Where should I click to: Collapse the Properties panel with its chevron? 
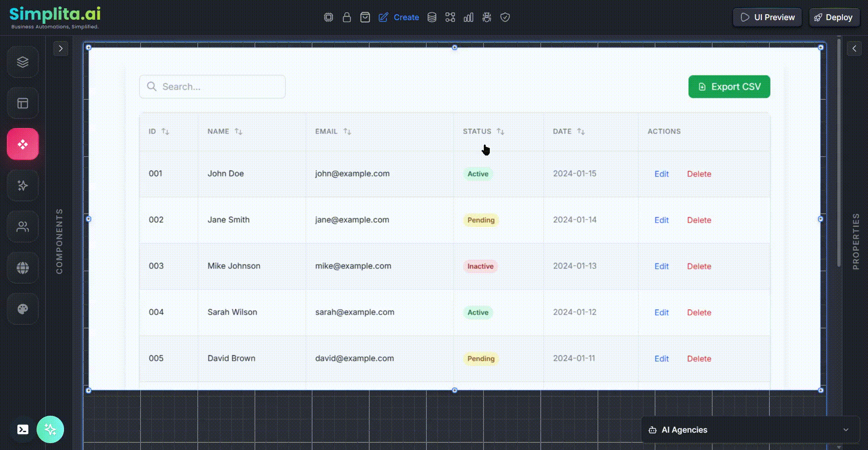[854, 48]
